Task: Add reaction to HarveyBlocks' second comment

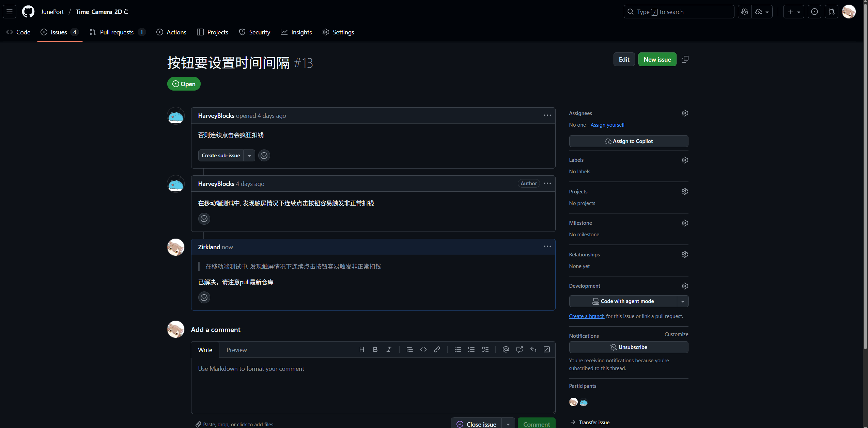Action: point(204,219)
